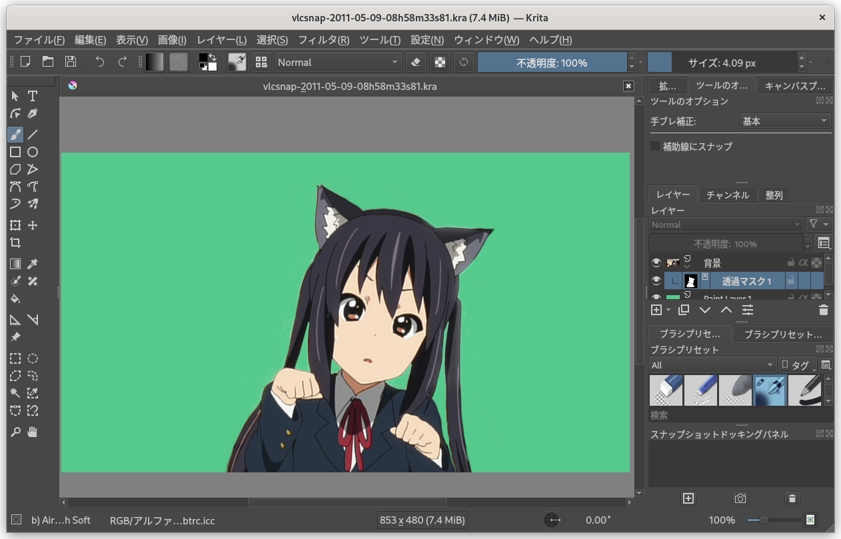Toggle the lock on 透過マスク1
The image size is (841, 539).
pyautogui.click(x=790, y=280)
